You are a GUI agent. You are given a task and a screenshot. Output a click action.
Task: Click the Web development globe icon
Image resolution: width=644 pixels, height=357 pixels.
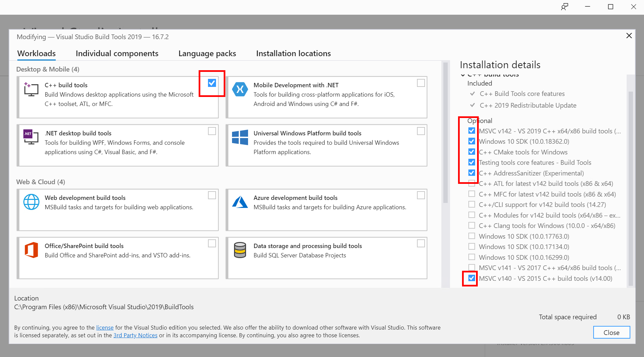(31, 202)
